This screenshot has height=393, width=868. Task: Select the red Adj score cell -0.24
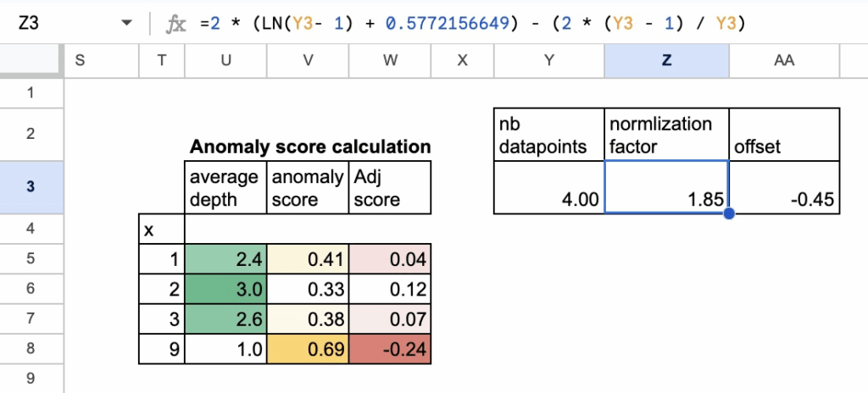click(390, 348)
